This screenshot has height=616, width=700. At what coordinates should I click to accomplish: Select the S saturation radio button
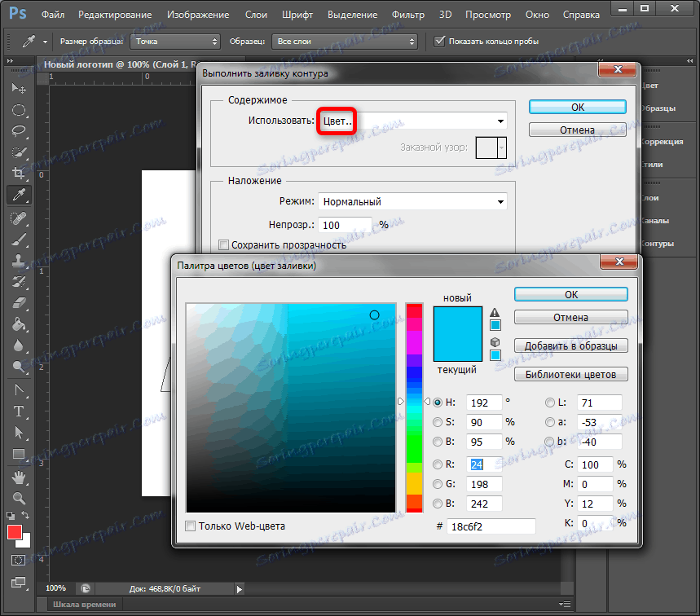[438, 422]
